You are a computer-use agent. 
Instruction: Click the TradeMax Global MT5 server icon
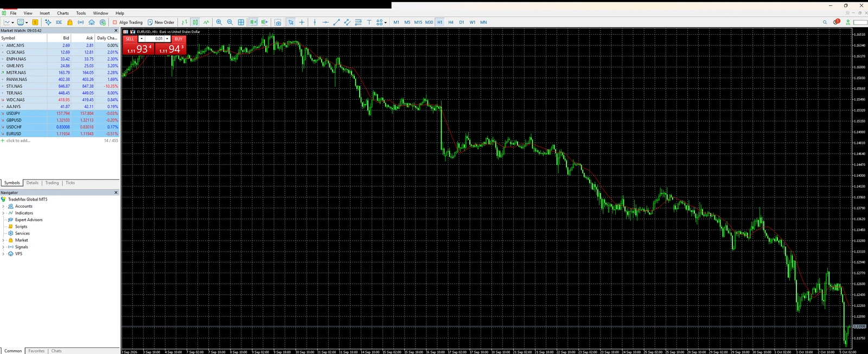point(4,199)
